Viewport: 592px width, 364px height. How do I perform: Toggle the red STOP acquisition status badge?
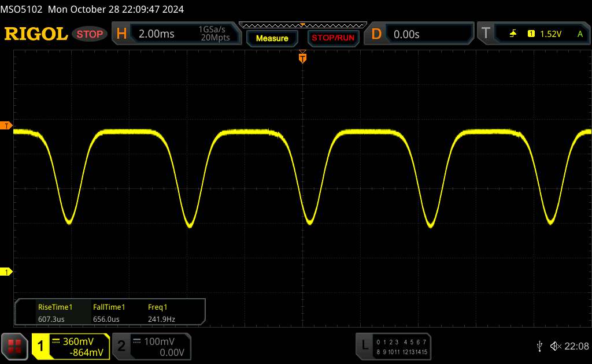(x=91, y=34)
